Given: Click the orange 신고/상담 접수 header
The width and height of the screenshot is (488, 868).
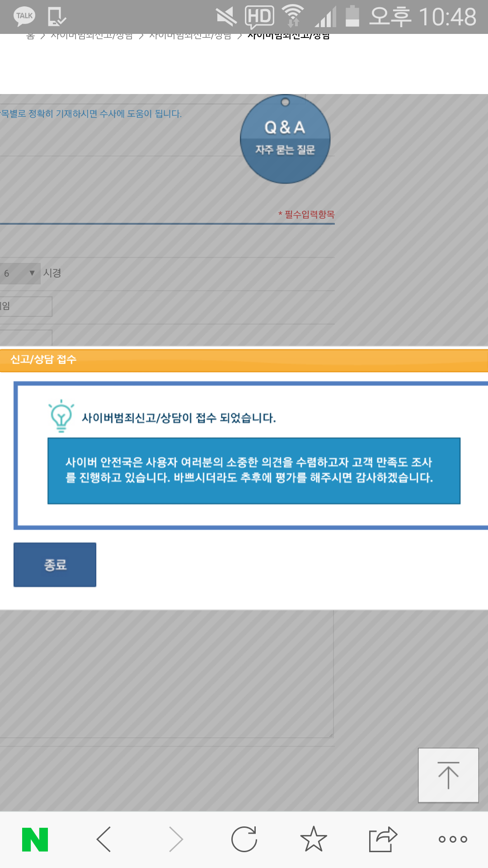Looking at the screenshot, I should pyautogui.click(x=244, y=360).
